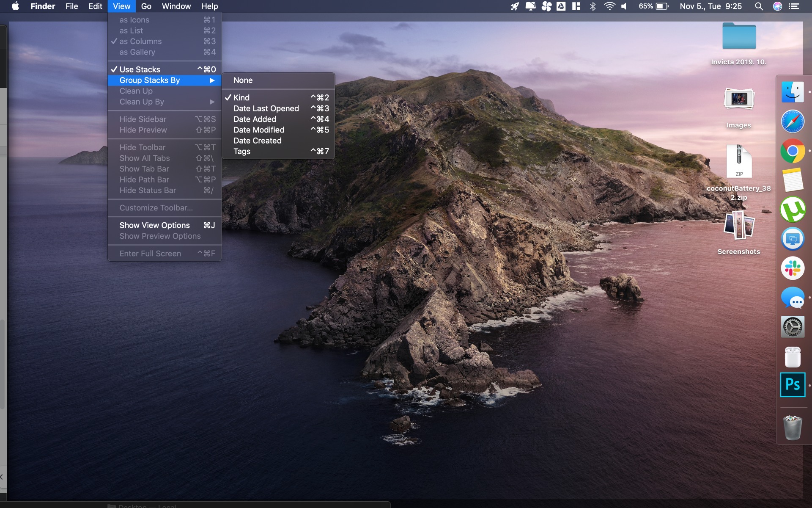Click Hide Sidebar entry
812x508 pixels.
(x=165, y=119)
